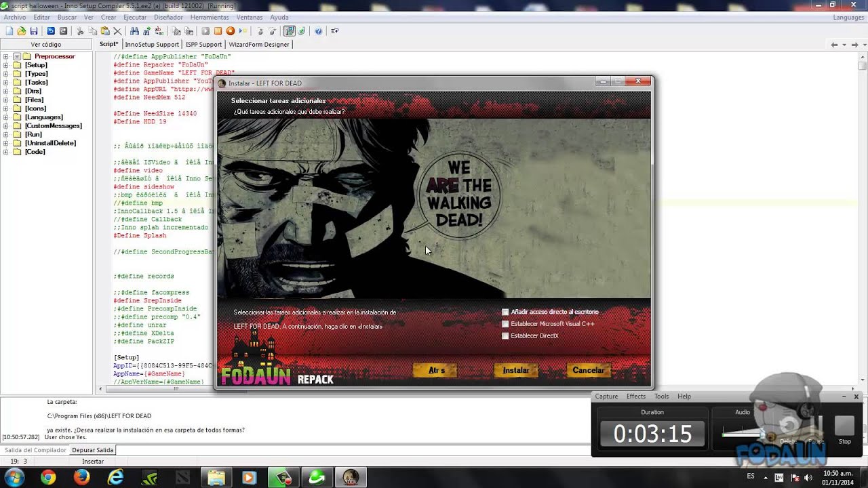The image size is (868, 488).
Task: Expand the [UninstallDelete] tree section
Action: 6,143
